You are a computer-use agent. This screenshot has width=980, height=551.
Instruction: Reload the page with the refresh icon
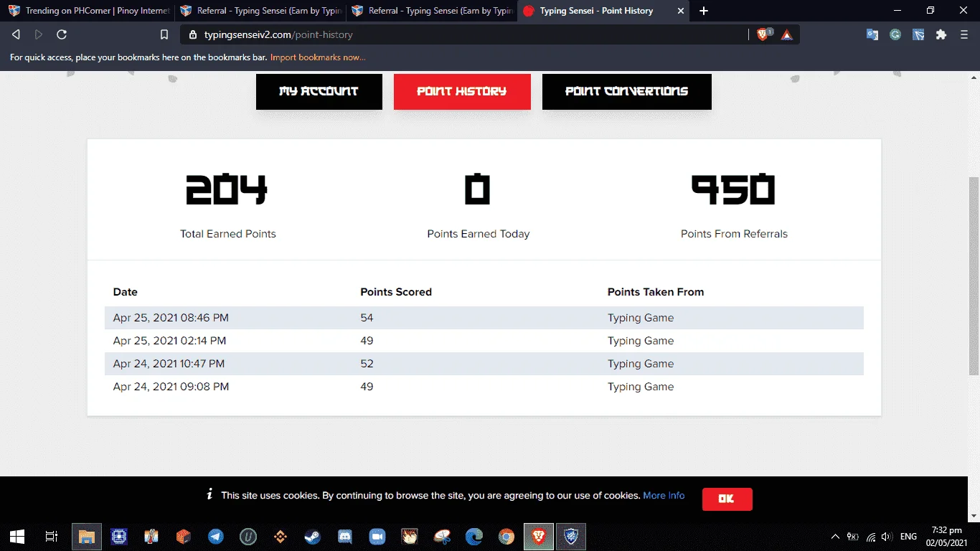pos(62,34)
